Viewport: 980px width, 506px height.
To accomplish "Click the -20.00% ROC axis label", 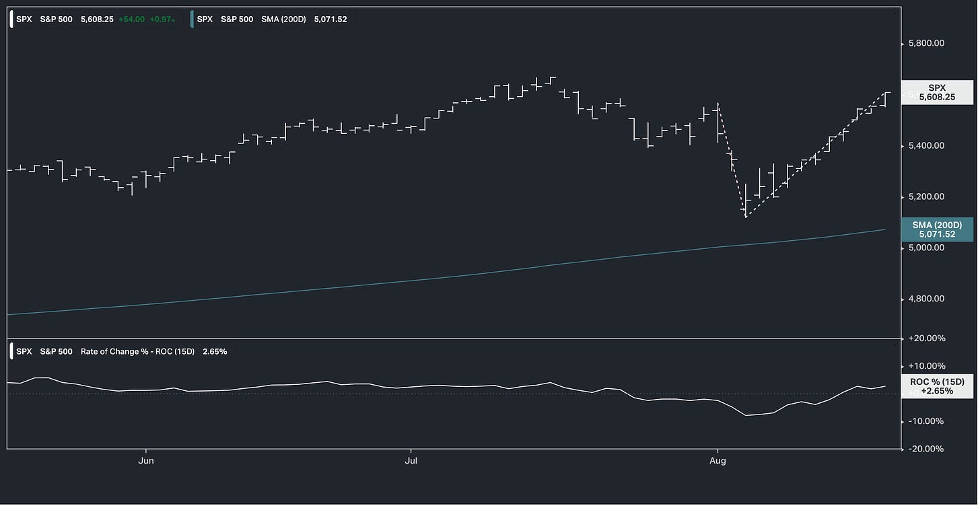I will tap(926, 449).
